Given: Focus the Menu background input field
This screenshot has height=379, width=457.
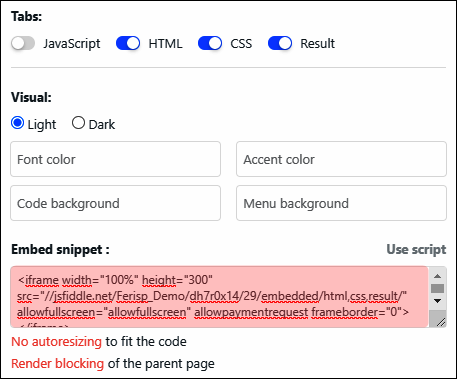Looking at the screenshot, I should [x=341, y=203].
